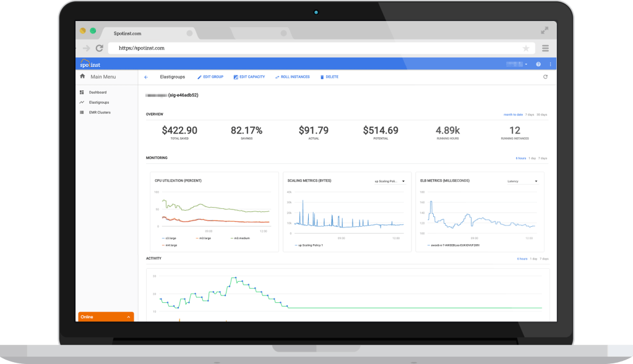The height and width of the screenshot is (364, 633).
Task: Select 6 hours in Monitoring range
Action: pos(521,158)
